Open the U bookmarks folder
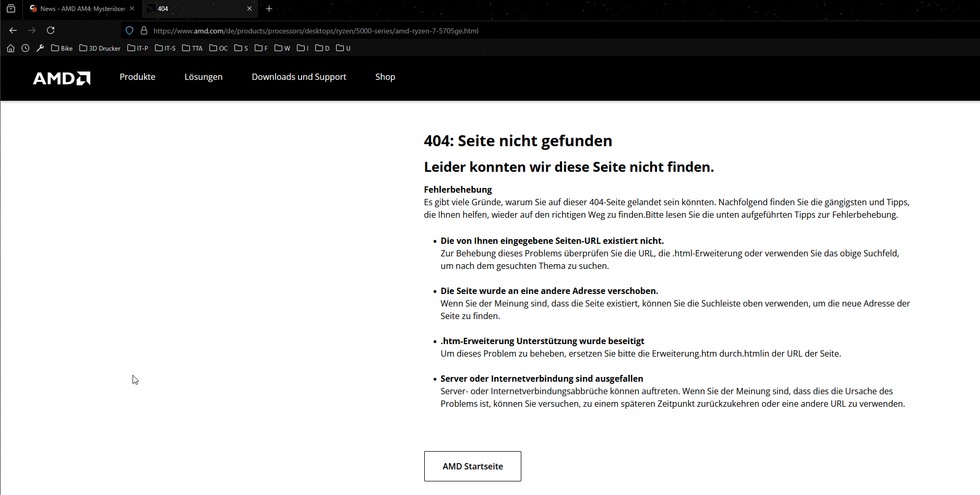980x495 pixels. click(343, 48)
